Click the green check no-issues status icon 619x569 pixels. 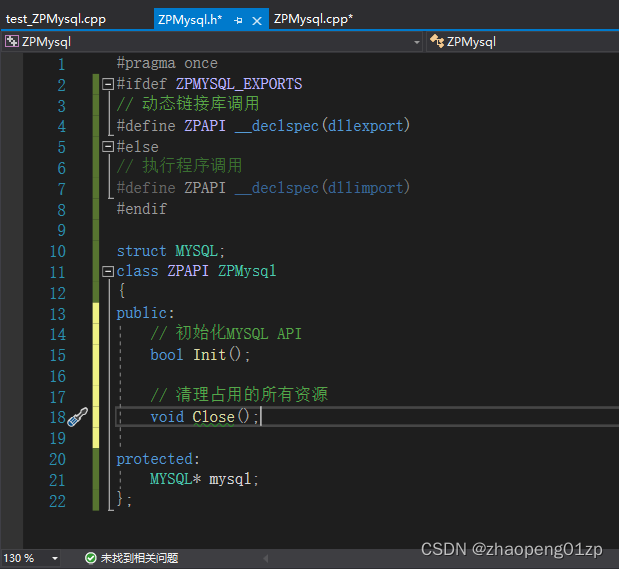[x=90, y=558]
